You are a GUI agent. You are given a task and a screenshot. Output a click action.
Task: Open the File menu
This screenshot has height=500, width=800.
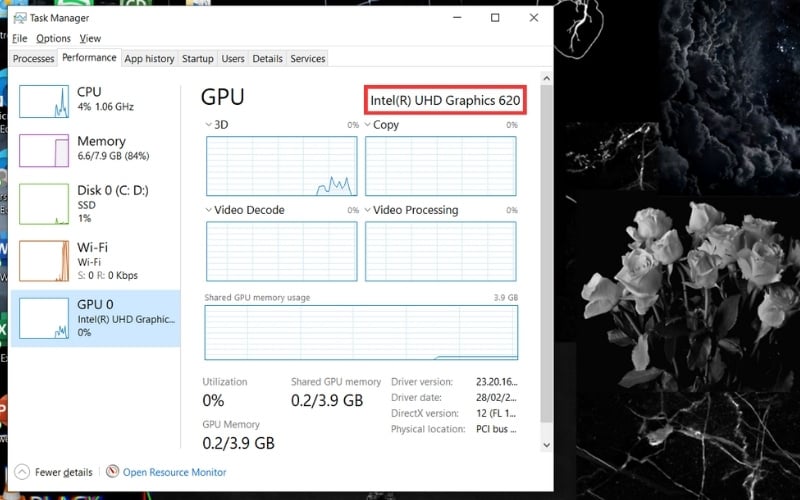click(19, 38)
